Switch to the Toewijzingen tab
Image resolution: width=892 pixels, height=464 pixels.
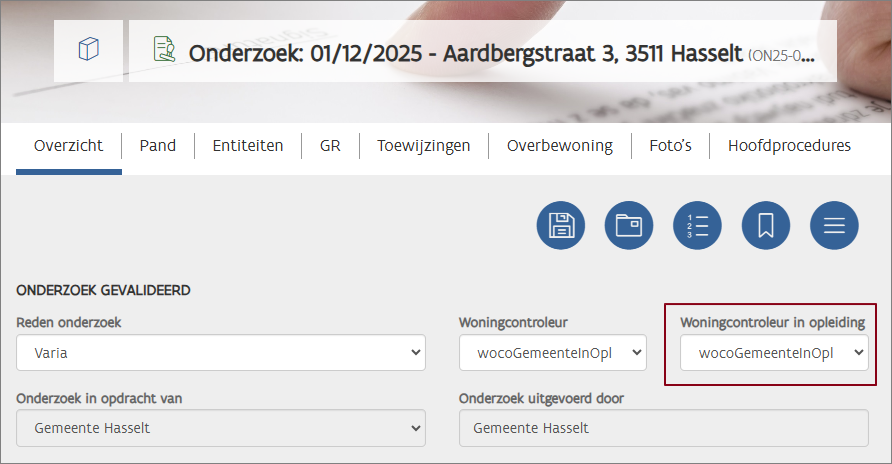tap(423, 146)
